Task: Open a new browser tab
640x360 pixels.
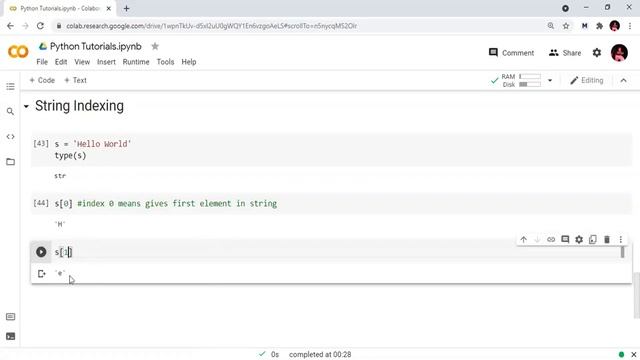Action: [x=127, y=8]
